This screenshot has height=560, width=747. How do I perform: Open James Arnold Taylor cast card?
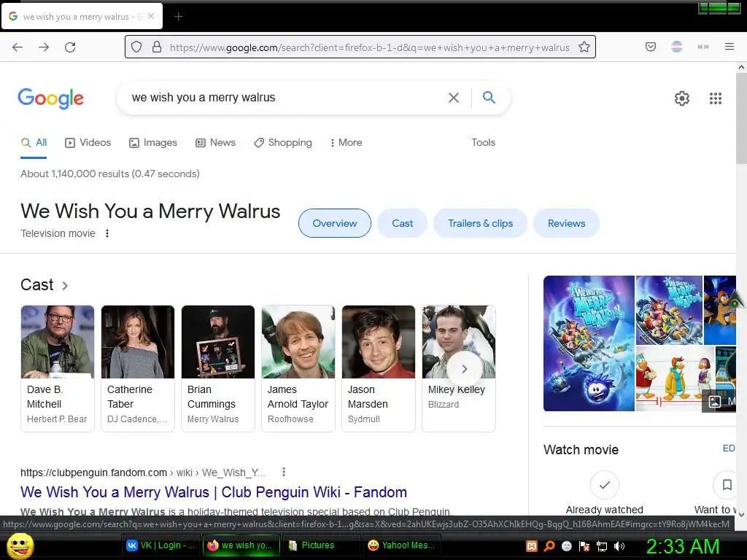click(298, 368)
